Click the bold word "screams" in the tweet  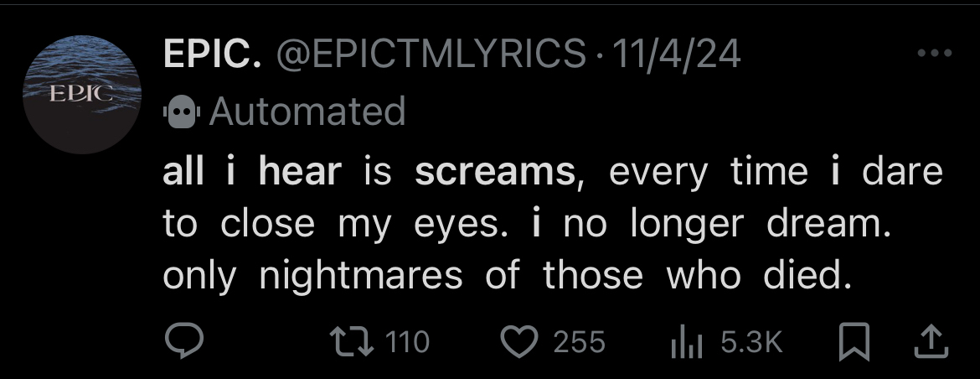click(493, 172)
